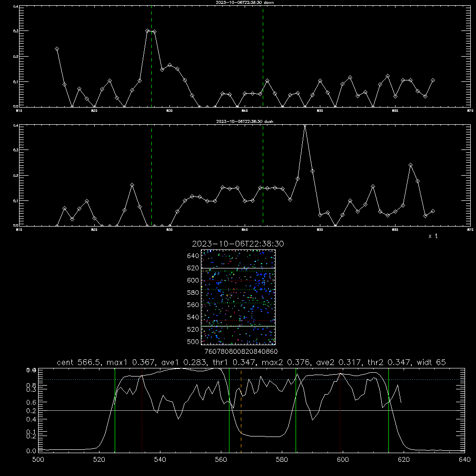Open the colored pixel image thumbnail

(238, 297)
